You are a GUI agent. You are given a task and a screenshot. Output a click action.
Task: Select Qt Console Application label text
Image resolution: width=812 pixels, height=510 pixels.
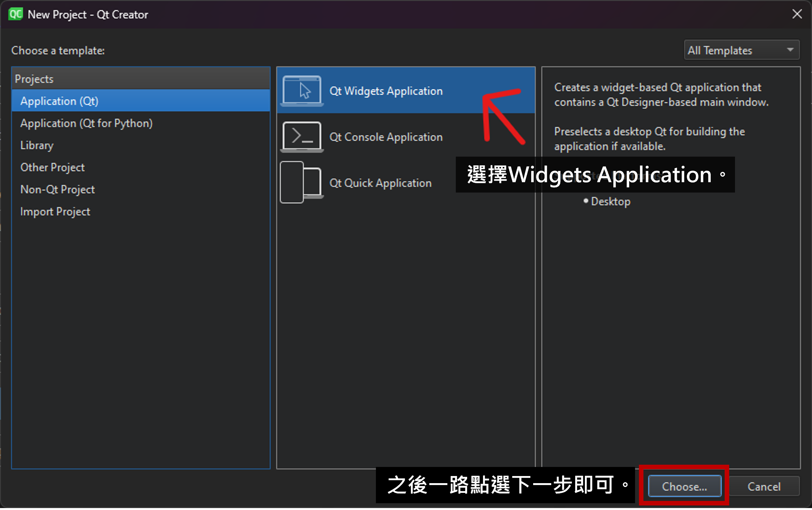386,137
